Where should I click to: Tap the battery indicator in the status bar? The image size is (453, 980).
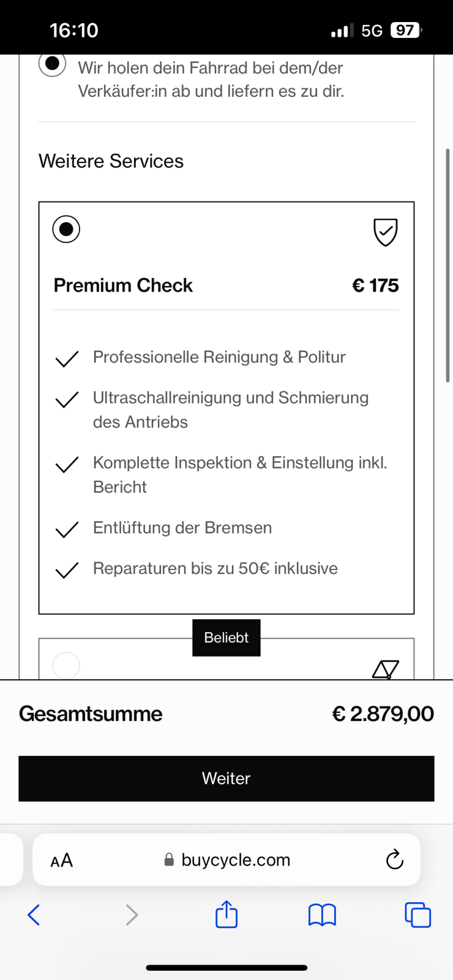click(405, 30)
